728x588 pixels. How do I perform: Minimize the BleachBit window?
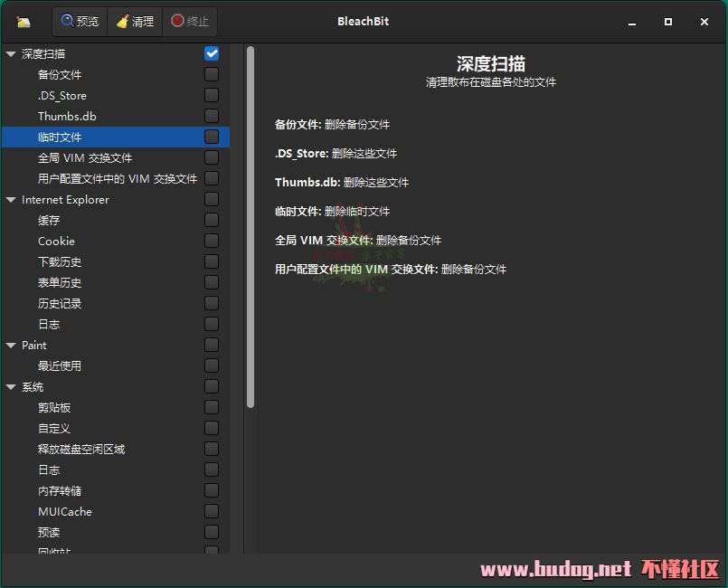pyautogui.click(x=631, y=22)
